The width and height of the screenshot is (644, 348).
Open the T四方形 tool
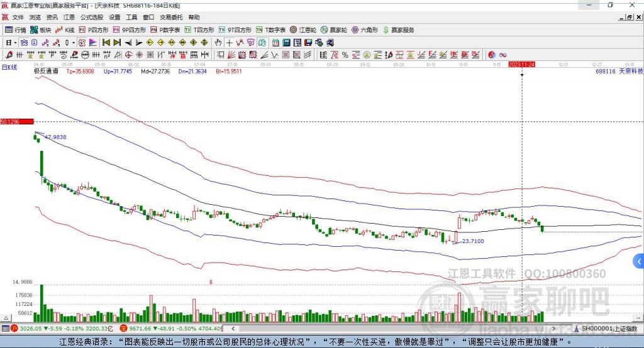pos(199,30)
